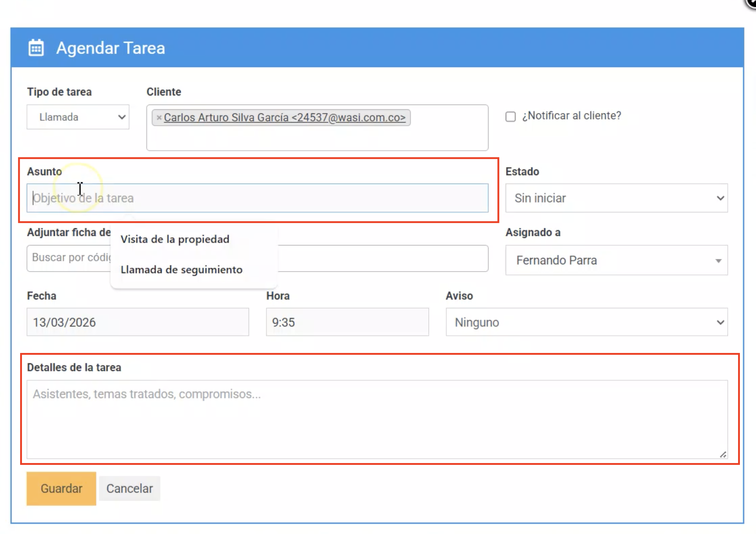Click the empty area of the Cliente box
The width and height of the screenshot is (756, 534).
pyautogui.click(x=317, y=139)
